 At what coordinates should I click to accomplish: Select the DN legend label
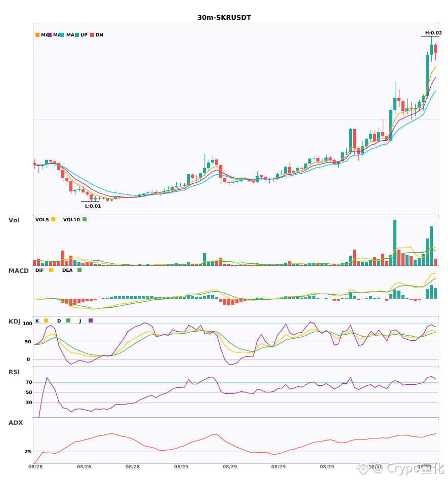(x=99, y=35)
